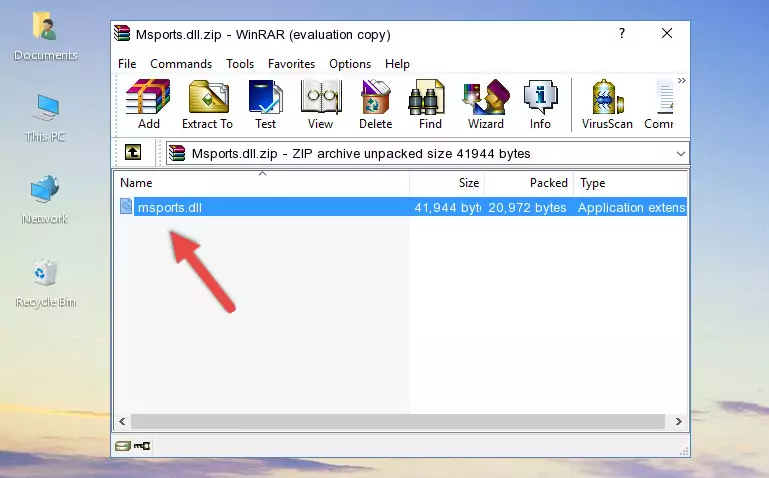Click the key password icon in the status bar
This screenshot has width=769, height=478.
pyautogui.click(x=142, y=446)
